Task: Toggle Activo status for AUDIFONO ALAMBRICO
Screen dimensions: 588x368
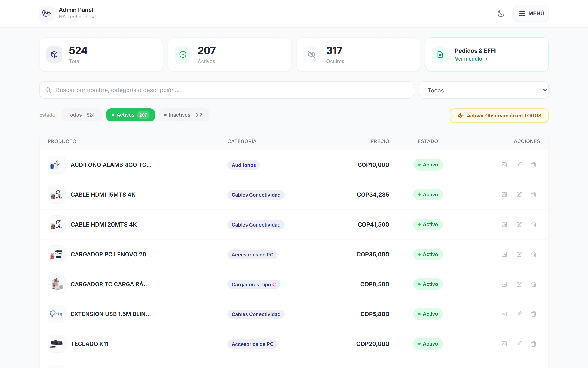Action: click(428, 165)
